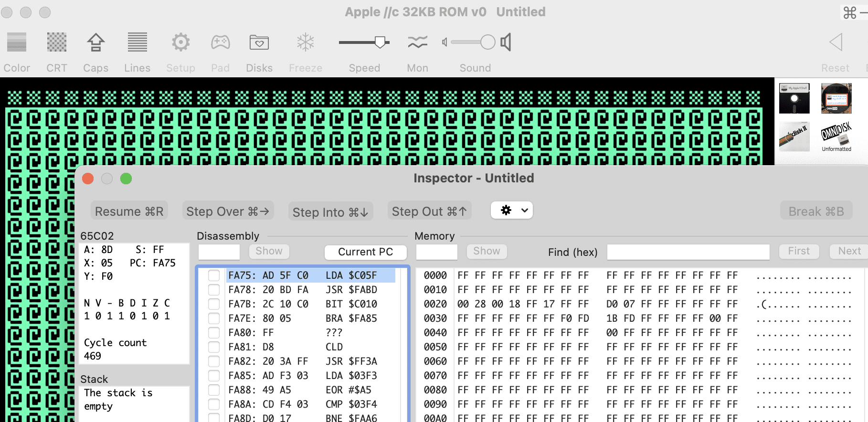Click the Freeze snowflake icon

point(306,42)
